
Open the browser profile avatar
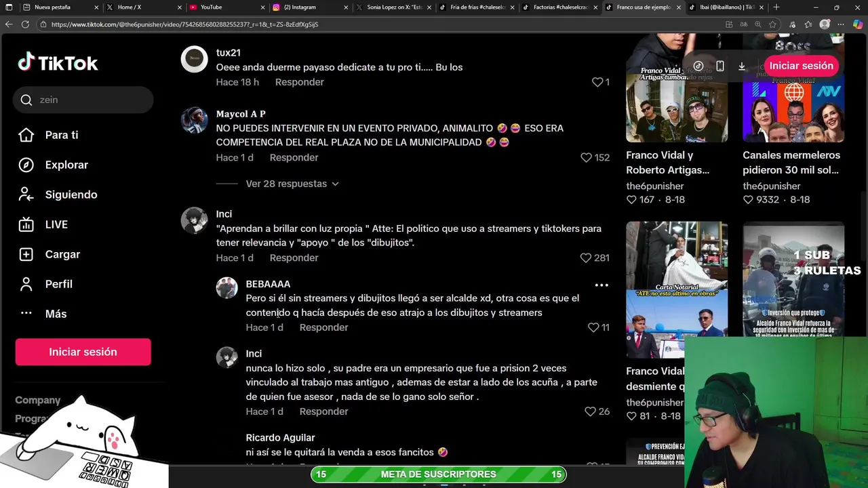pyautogui.click(x=825, y=24)
